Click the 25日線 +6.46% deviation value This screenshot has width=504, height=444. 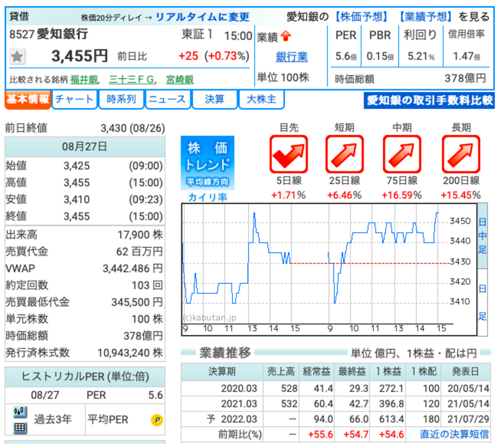pyautogui.click(x=344, y=195)
